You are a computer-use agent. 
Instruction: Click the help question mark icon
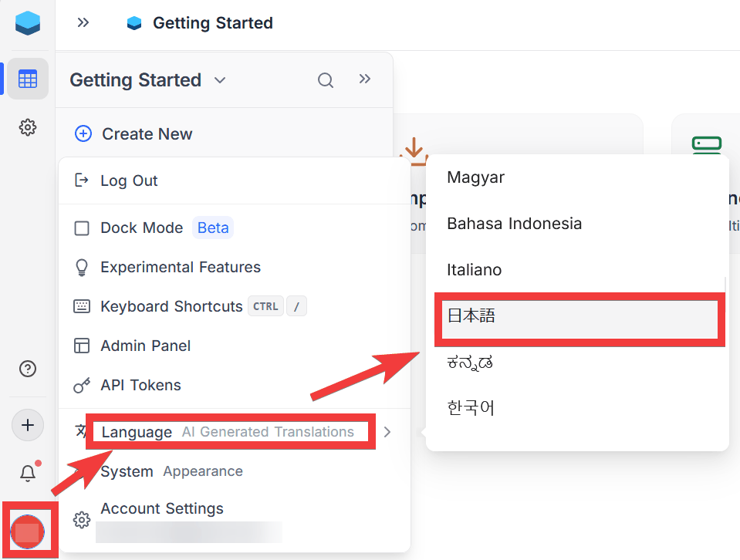coord(28,369)
